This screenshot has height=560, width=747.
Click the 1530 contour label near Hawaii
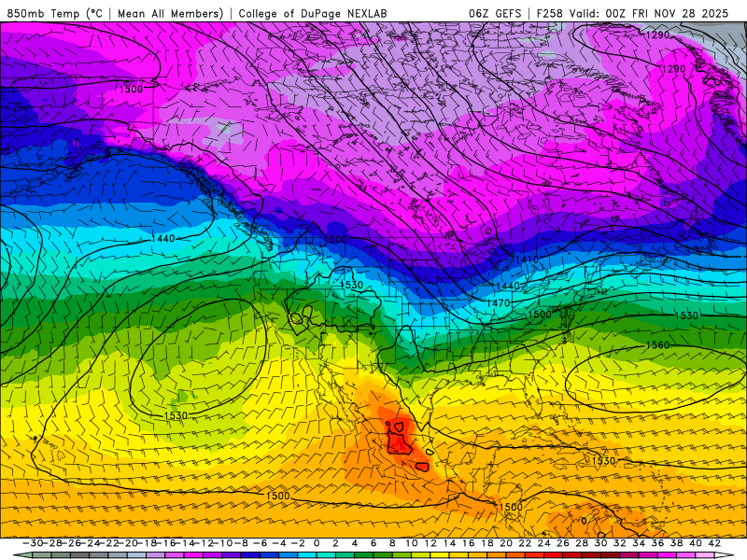tap(176, 415)
